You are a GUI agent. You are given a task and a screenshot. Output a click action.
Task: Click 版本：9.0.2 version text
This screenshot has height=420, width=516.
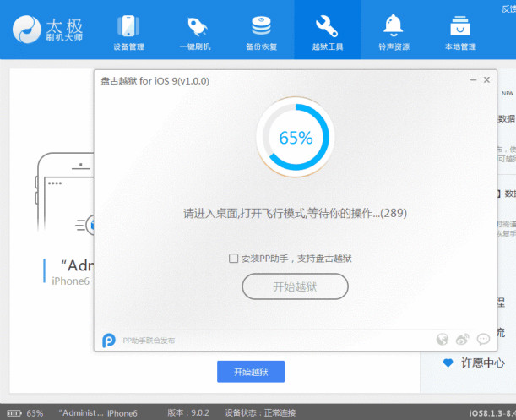click(188, 412)
